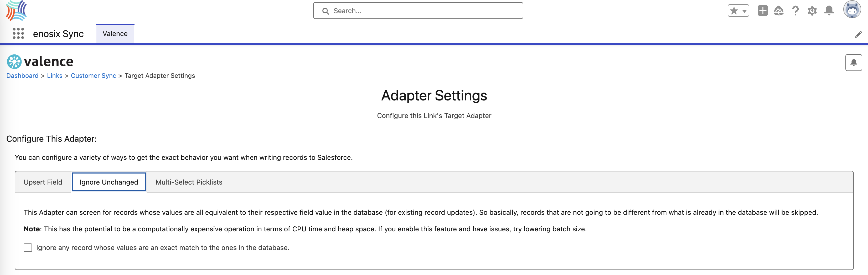
Task: Click the Target Adapter Settings breadcrumb text
Action: (160, 75)
